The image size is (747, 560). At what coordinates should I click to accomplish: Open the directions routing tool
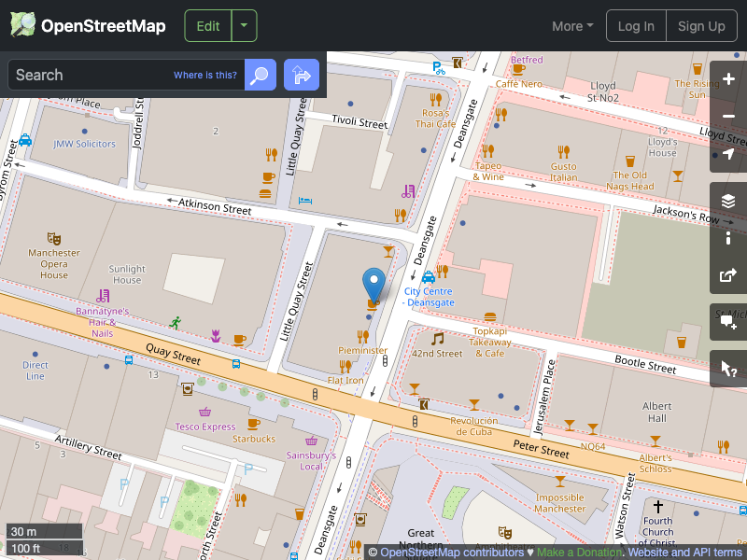pos(301,75)
